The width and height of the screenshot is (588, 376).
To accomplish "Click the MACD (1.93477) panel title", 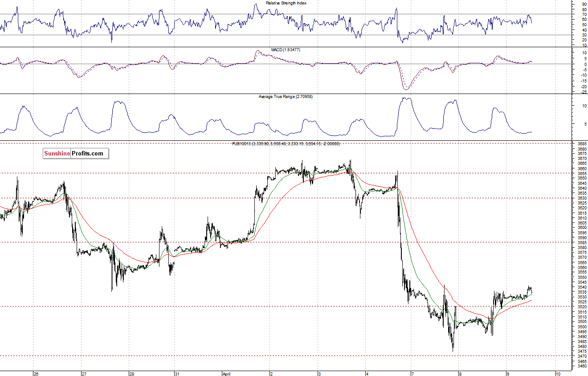I will (285, 50).
